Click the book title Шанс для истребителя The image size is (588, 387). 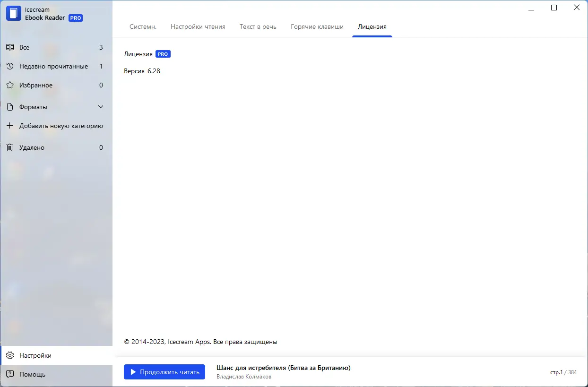point(284,368)
